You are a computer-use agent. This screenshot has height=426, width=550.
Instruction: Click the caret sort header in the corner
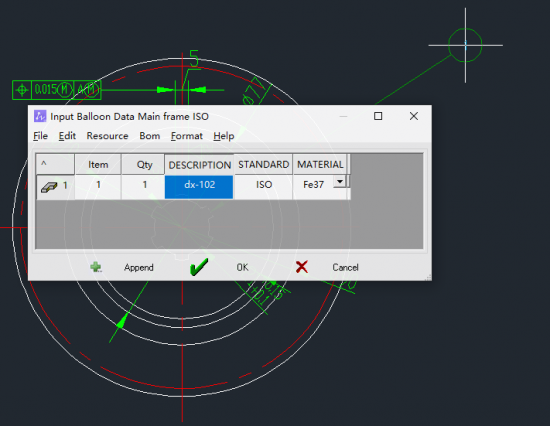44,164
